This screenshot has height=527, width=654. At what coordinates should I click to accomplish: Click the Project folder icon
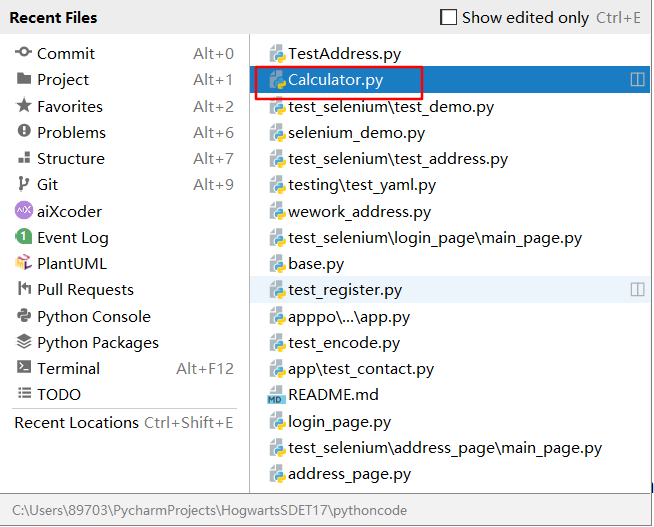tap(24, 78)
